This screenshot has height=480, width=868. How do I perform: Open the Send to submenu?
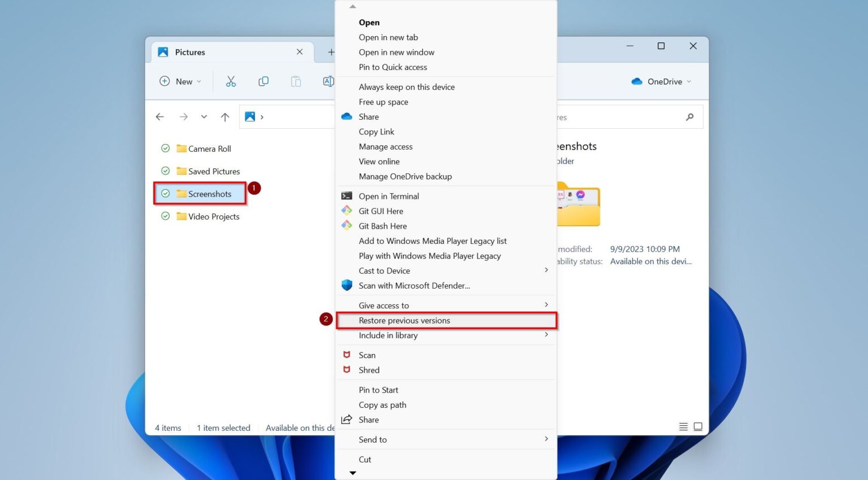tap(546, 439)
